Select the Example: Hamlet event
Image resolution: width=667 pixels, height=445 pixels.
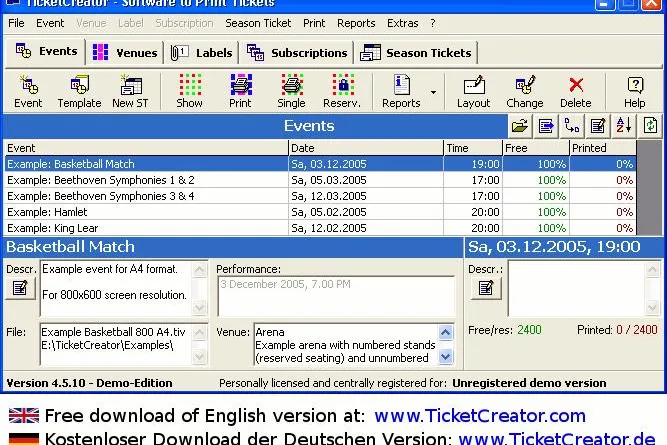(320, 212)
